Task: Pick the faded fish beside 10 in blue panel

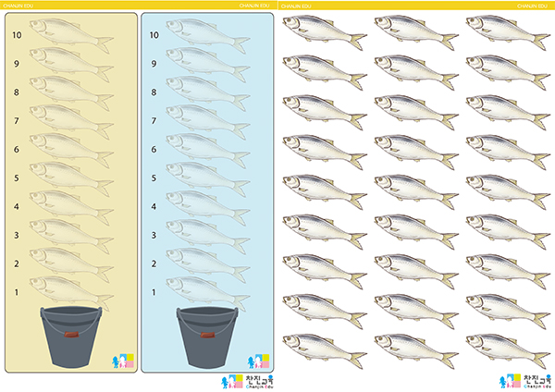Action: [x=208, y=36]
